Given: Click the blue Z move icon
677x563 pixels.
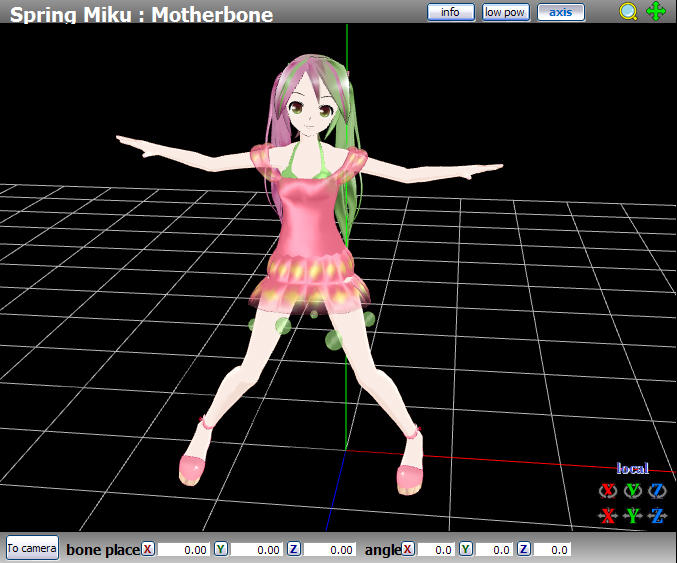Looking at the screenshot, I should click(x=657, y=515).
